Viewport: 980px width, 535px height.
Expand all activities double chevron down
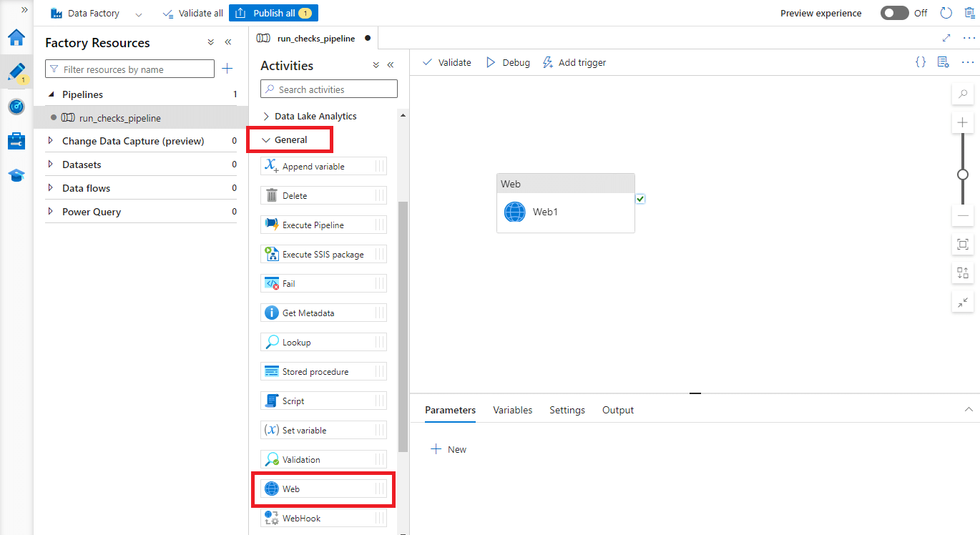376,65
